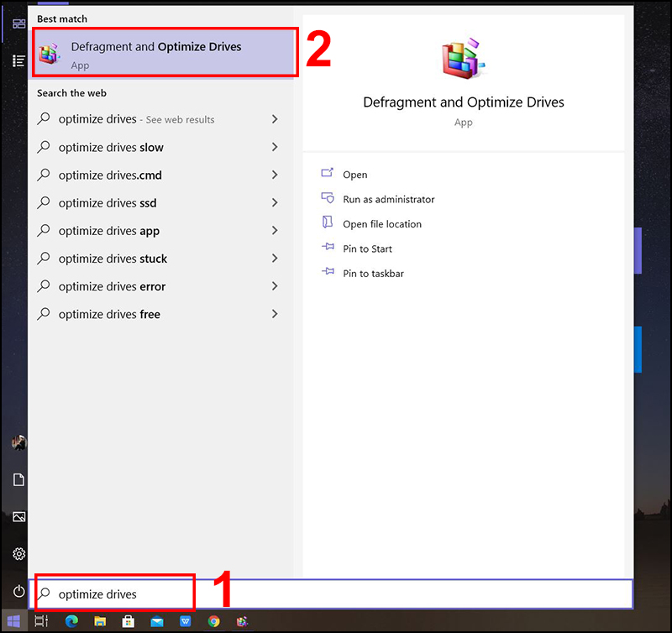Screen dimensions: 672x633
Task: Click Open in the app preview pane
Action: tap(354, 175)
